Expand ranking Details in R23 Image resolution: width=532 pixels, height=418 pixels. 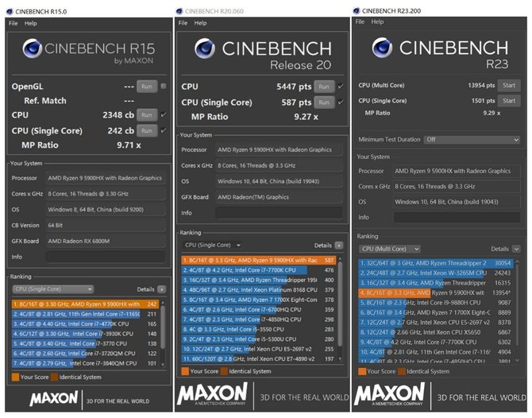516,249
